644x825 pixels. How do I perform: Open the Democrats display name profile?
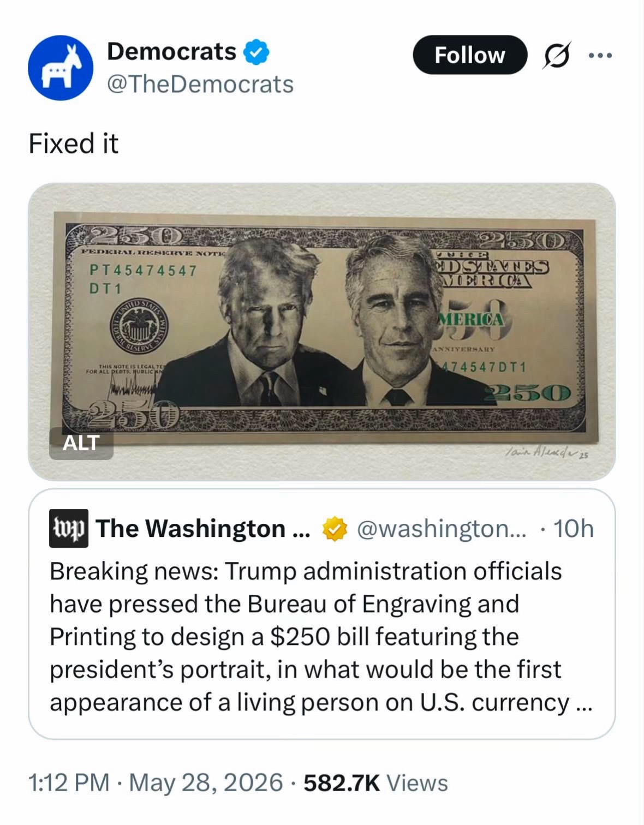(x=171, y=52)
